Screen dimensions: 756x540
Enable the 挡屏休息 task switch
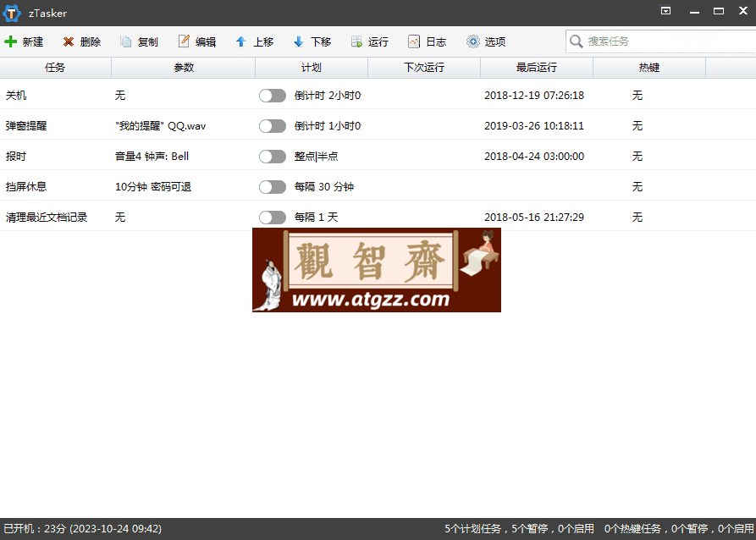click(273, 186)
